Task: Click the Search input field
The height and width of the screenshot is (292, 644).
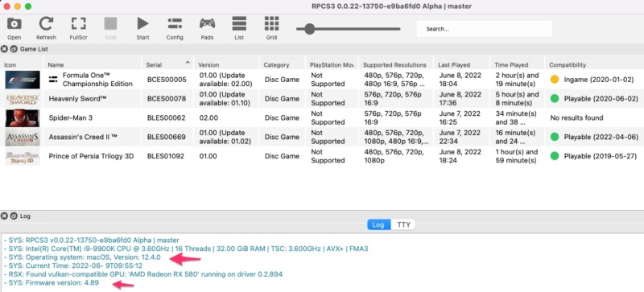Action: (485, 29)
